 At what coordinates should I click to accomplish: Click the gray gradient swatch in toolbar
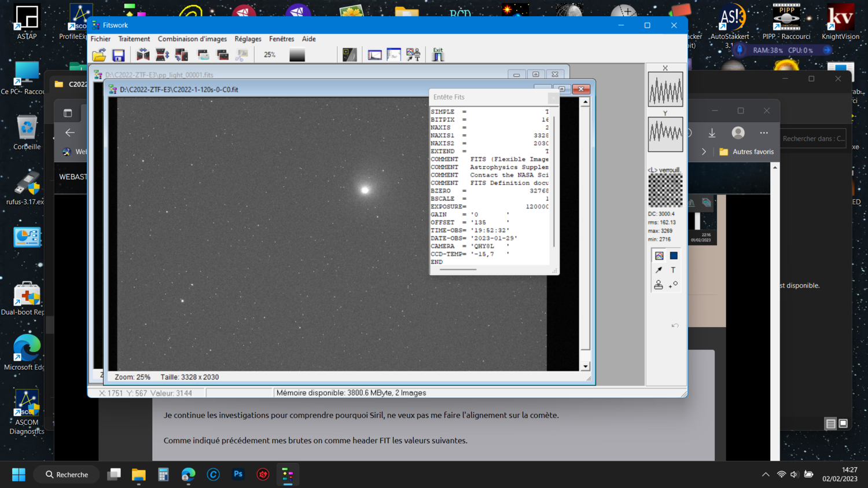297,55
